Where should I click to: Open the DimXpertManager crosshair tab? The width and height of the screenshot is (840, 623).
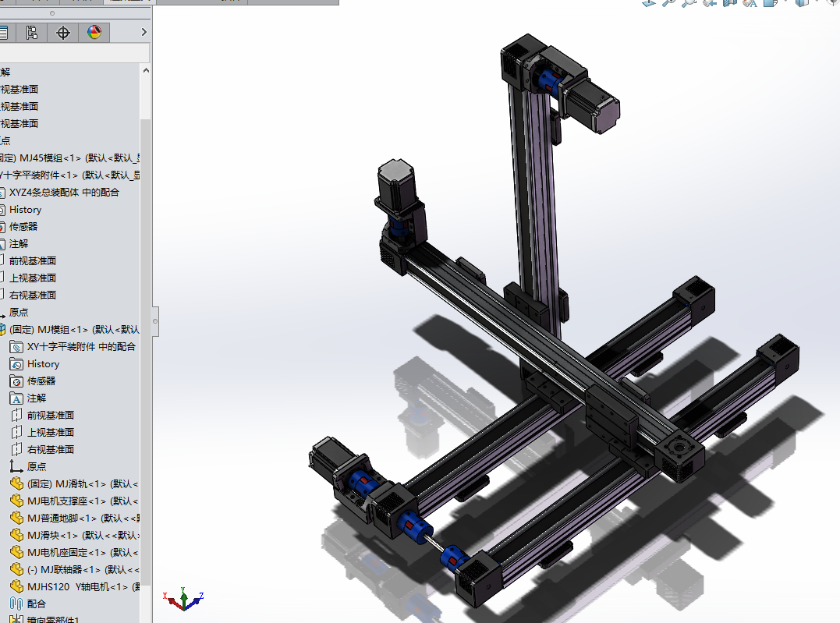(63, 33)
